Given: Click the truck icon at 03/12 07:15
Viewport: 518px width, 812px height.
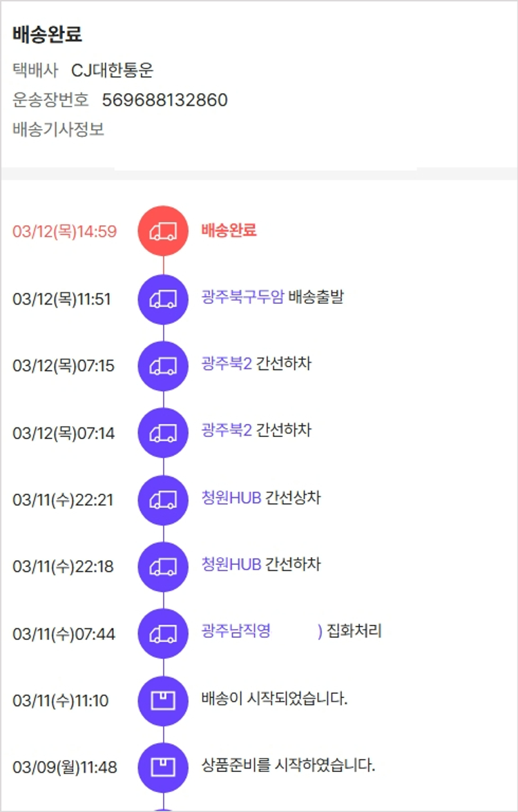Looking at the screenshot, I should (x=163, y=366).
